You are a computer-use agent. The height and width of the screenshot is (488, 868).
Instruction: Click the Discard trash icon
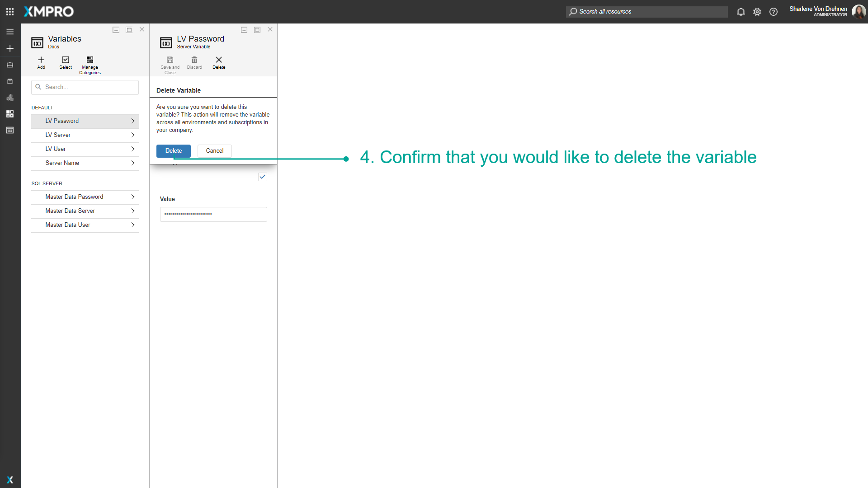194,59
